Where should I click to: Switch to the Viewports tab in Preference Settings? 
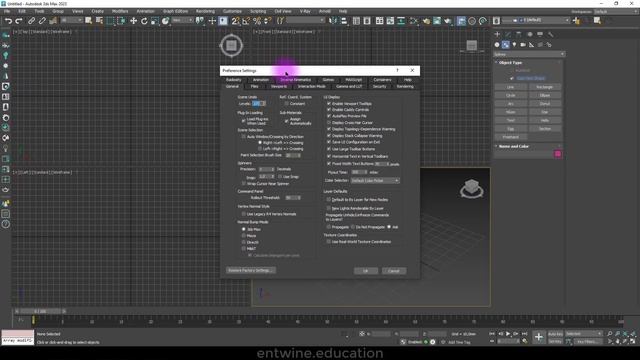tap(279, 87)
